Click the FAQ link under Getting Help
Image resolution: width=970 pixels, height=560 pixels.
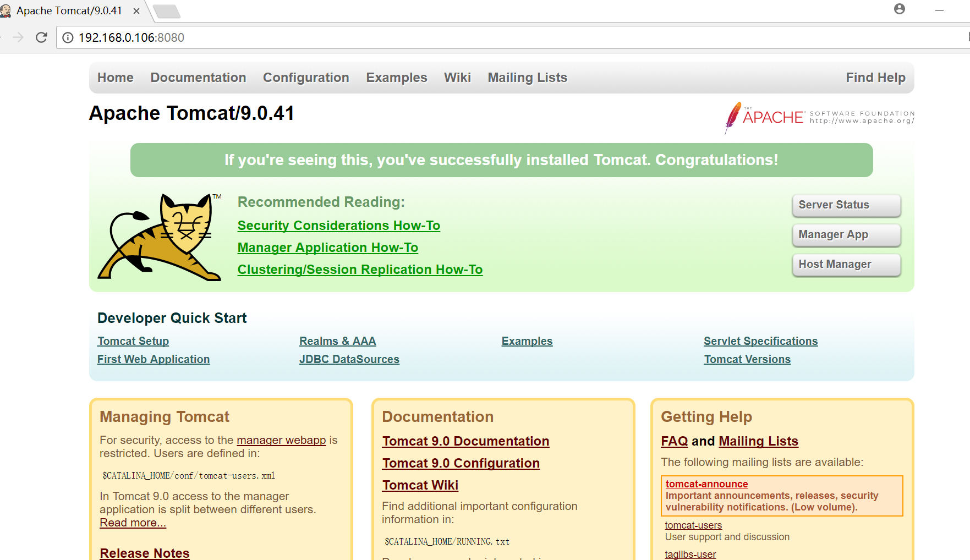point(675,441)
